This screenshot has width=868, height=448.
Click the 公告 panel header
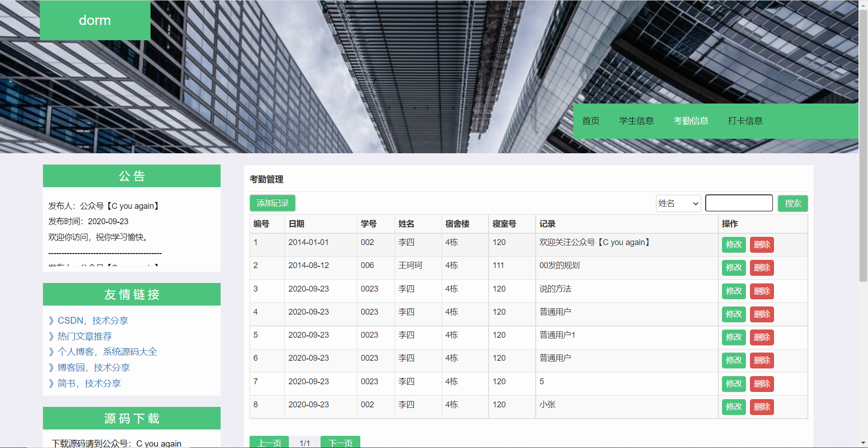[x=132, y=176]
